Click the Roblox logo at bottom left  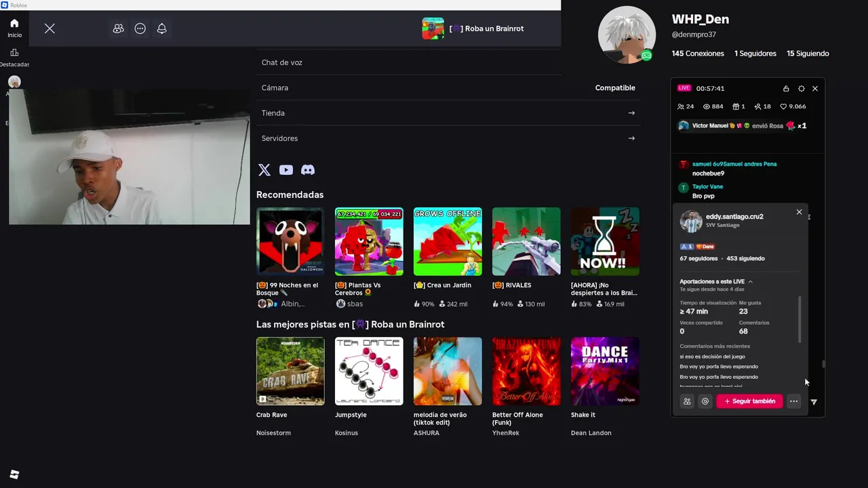[x=14, y=474]
